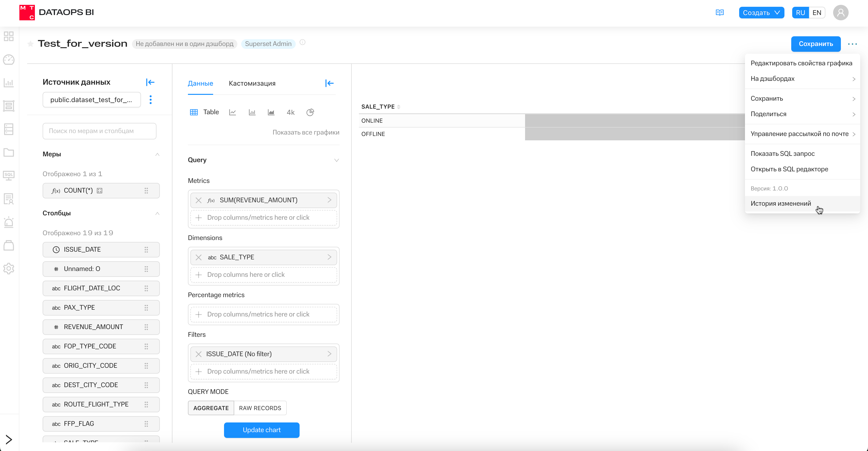Add column via Dimensions drop zone
The height and width of the screenshot is (451, 868).
[x=263, y=275]
